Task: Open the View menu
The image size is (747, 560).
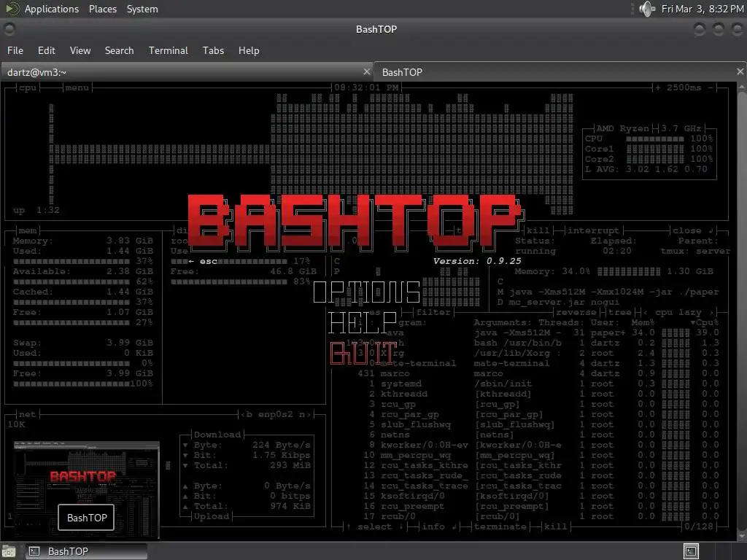Action: [x=80, y=50]
